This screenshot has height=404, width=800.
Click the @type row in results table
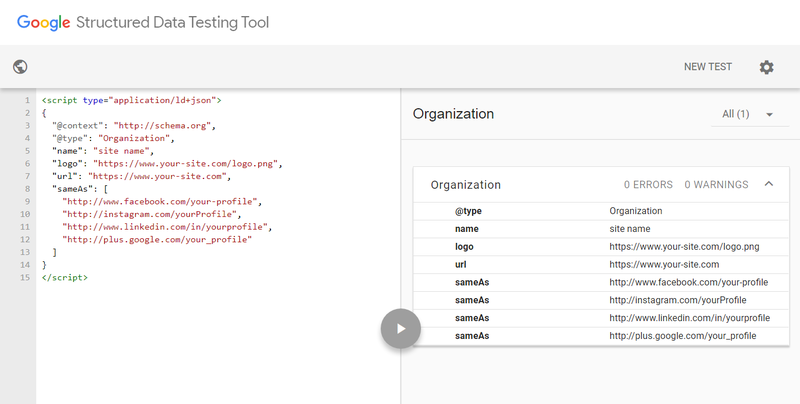601,211
